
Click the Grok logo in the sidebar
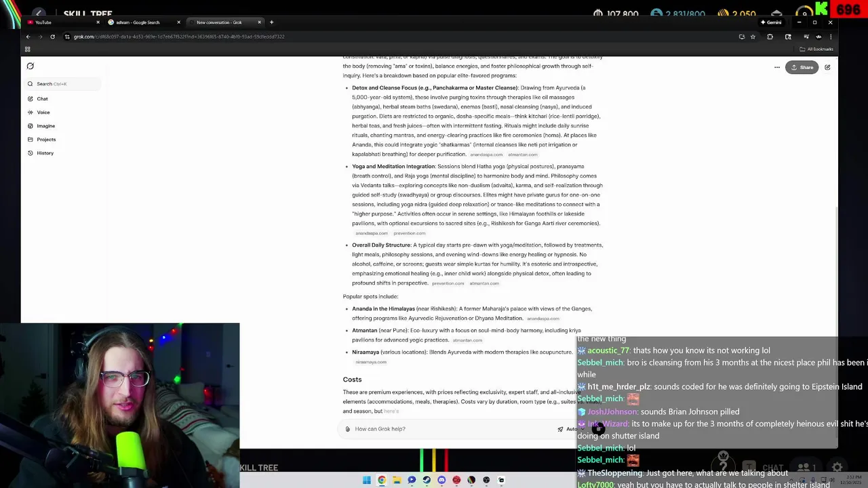[30, 66]
